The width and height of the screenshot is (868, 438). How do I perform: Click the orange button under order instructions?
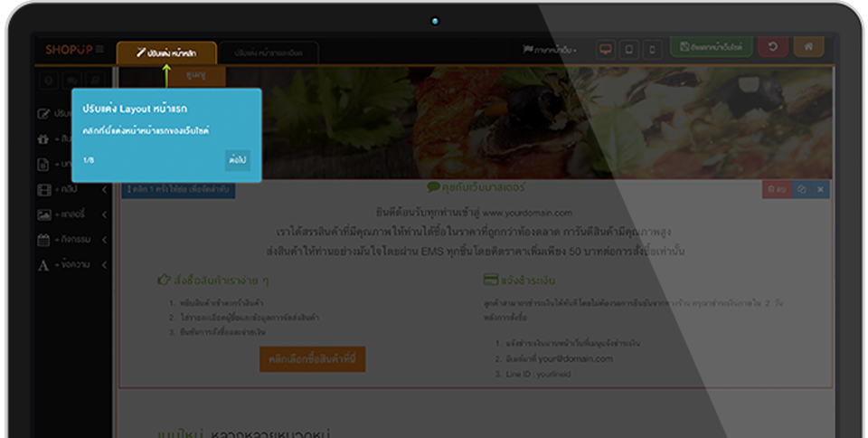coord(313,359)
